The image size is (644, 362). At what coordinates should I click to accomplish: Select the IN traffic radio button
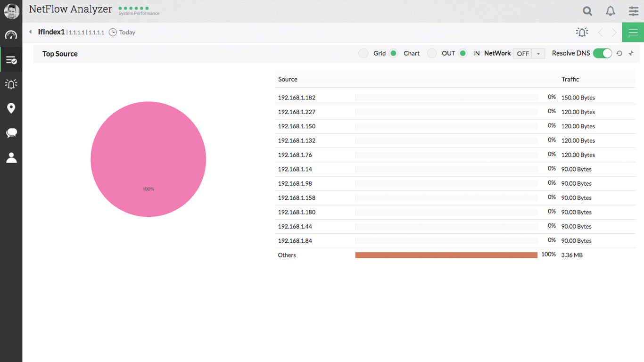click(463, 53)
